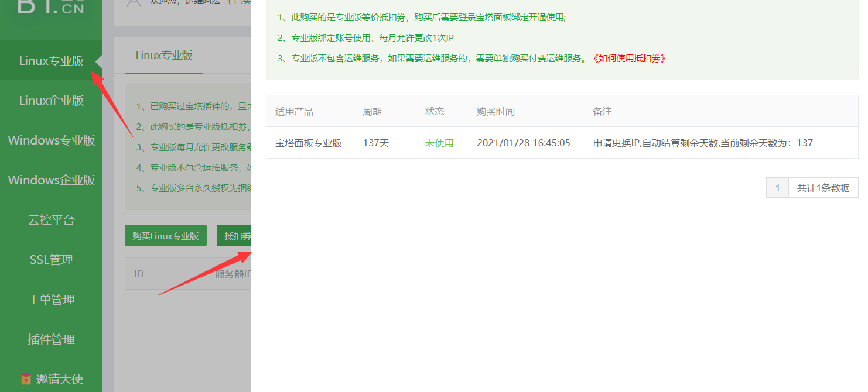The image size is (868, 392).
Task: Select page 1 in pagination
Action: (777, 188)
